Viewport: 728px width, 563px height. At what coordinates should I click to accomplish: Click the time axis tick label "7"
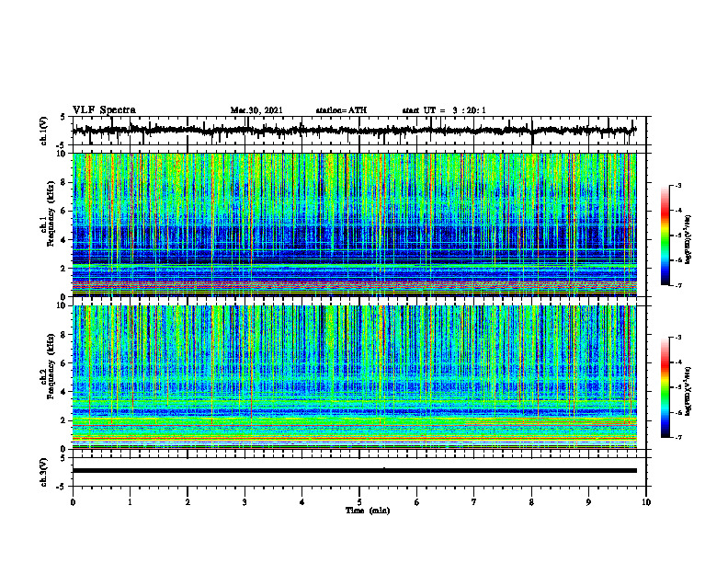click(x=474, y=502)
